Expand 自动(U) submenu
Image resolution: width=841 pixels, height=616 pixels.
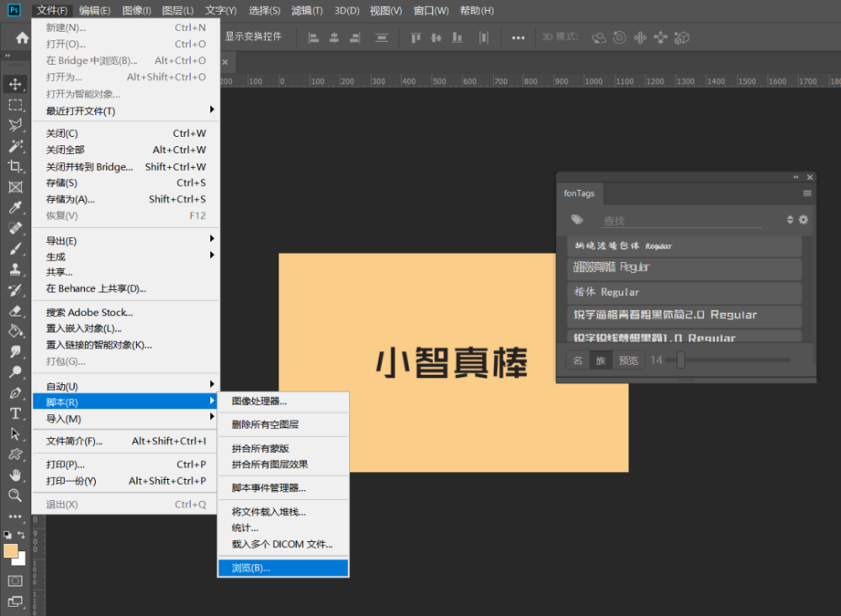tap(126, 386)
